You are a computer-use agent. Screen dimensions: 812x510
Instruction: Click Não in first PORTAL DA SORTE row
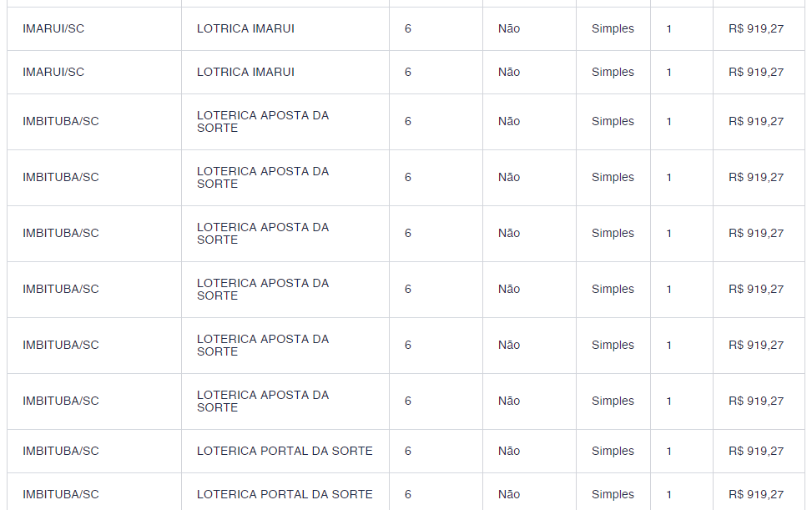509,451
